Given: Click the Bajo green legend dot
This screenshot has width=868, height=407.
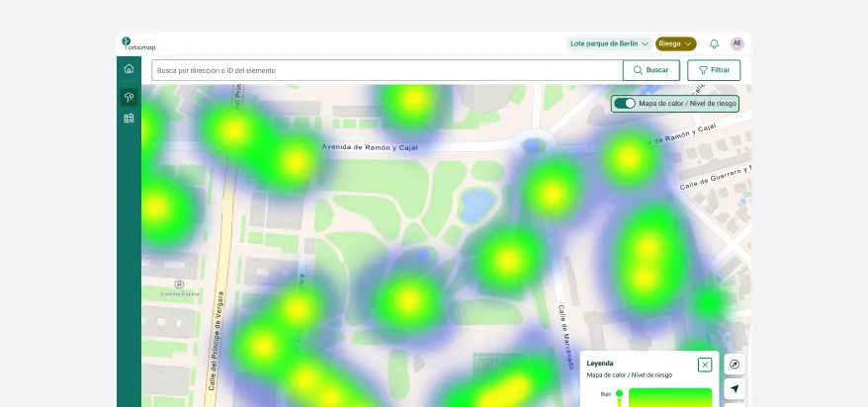Looking at the screenshot, I should [x=620, y=394].
